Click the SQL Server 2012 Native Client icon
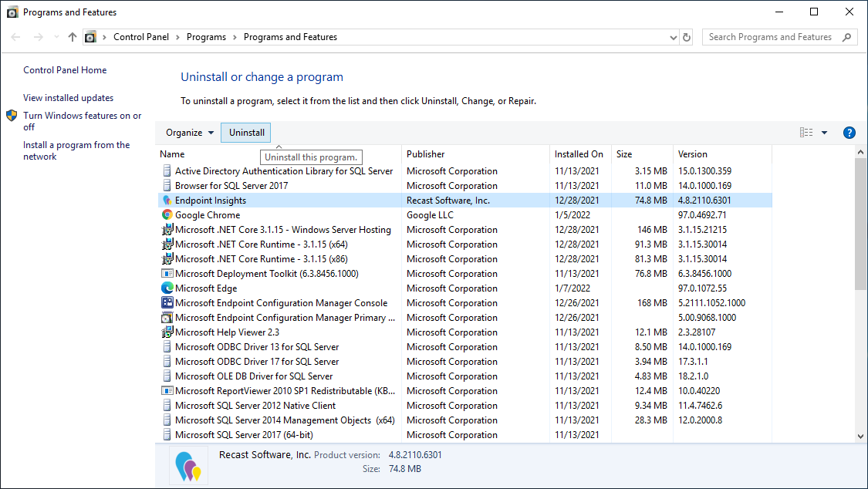This screenshot has width=868, height=489. 167,406
